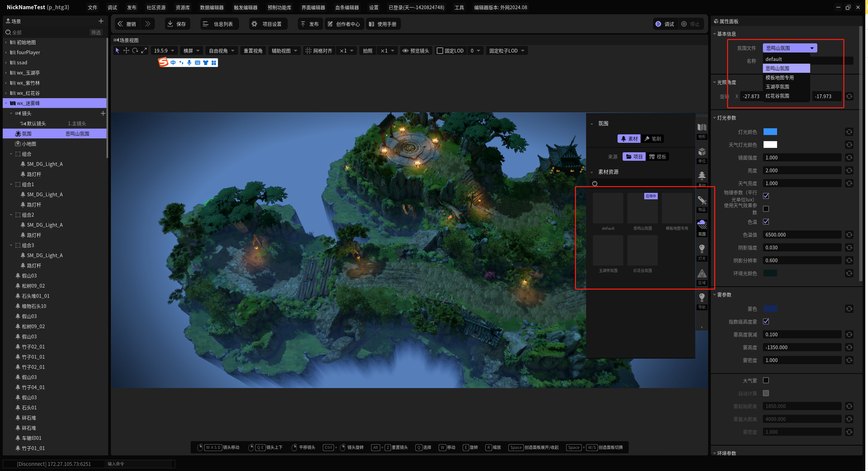Click the undo arrow next to 撤销
Viewport: 868px width, 471px height.
120,24
